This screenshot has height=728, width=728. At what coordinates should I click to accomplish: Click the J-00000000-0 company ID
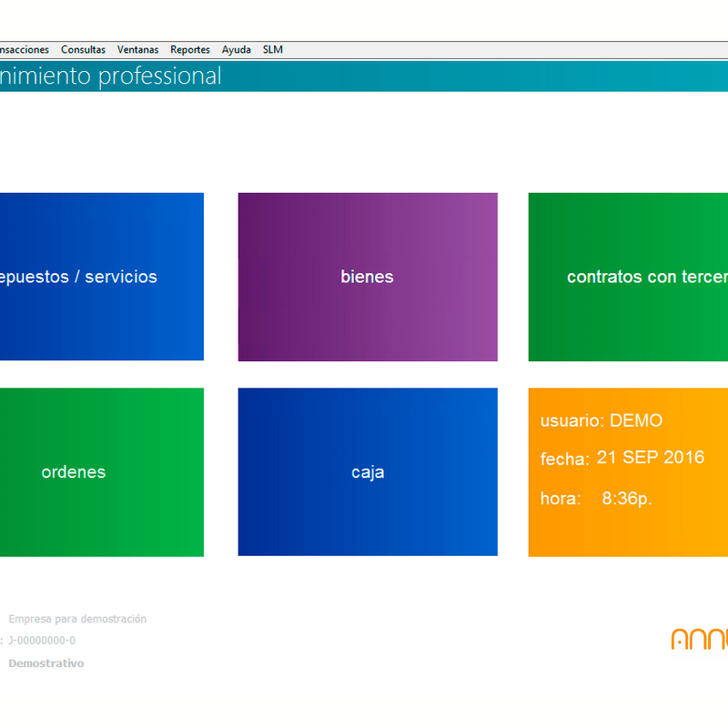pos(42,641)
